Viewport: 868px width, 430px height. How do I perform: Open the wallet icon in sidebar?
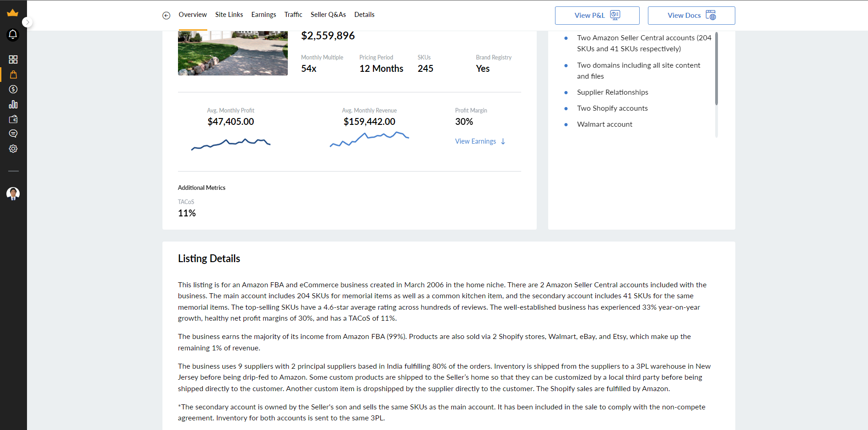click(13, 119)
